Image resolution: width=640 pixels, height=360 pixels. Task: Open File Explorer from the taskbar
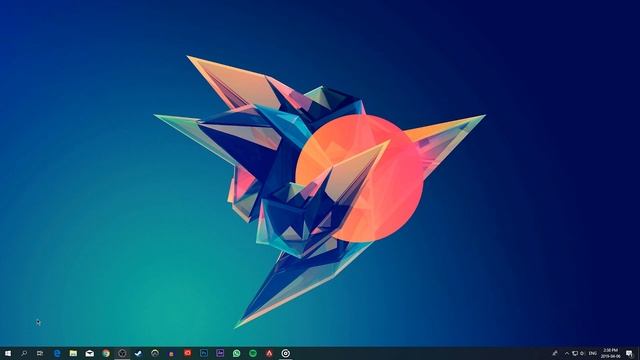[73, 353]
